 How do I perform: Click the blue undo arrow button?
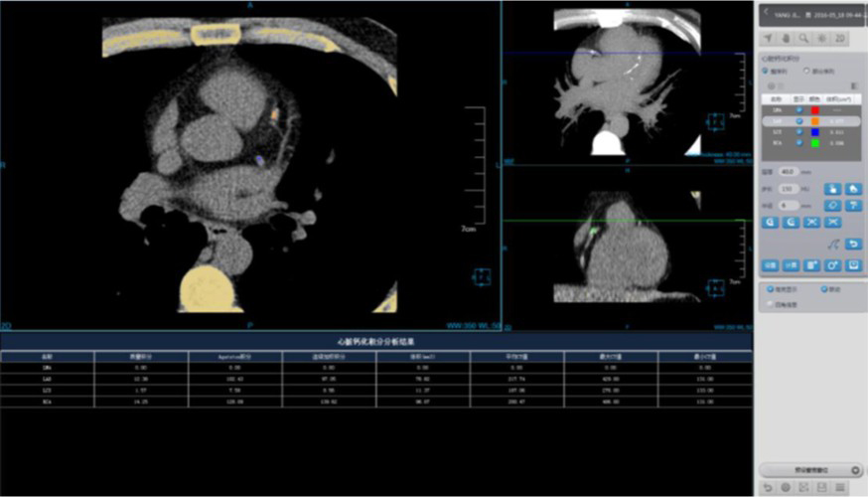(x=853, y=244)
